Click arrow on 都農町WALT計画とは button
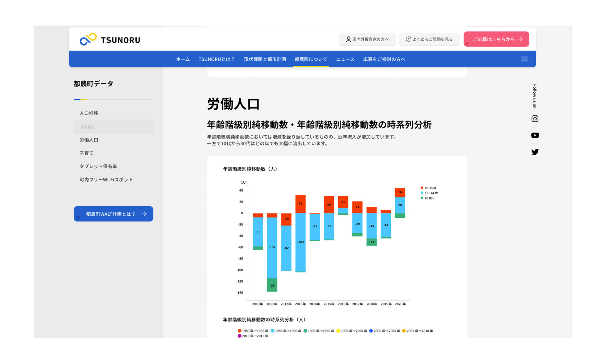Image resolution: width=605 pixels, height=364 pixels. coord(145,214)
